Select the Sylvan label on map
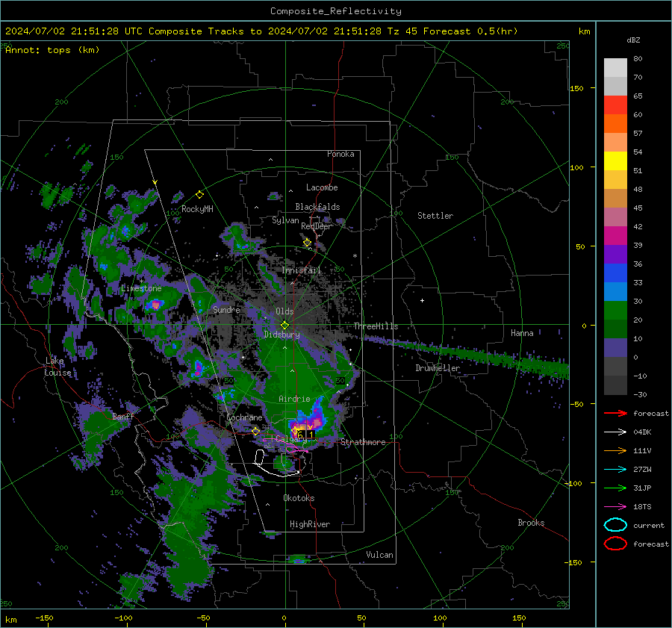 tap(285, 220)
